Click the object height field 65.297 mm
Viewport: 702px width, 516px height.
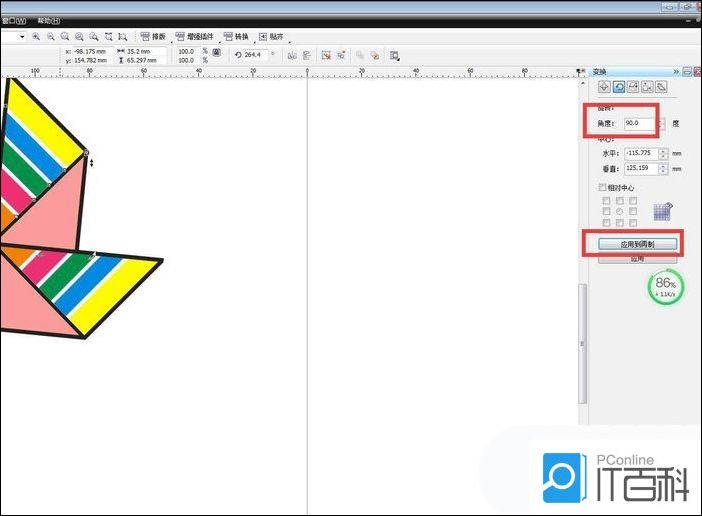pyautogui.click(x=145, y=60)
